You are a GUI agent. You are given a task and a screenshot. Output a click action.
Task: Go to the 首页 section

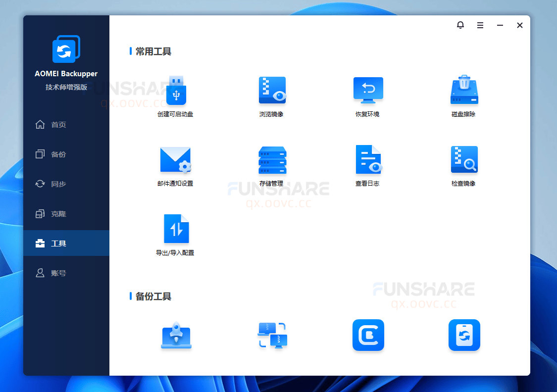point(58,124)
